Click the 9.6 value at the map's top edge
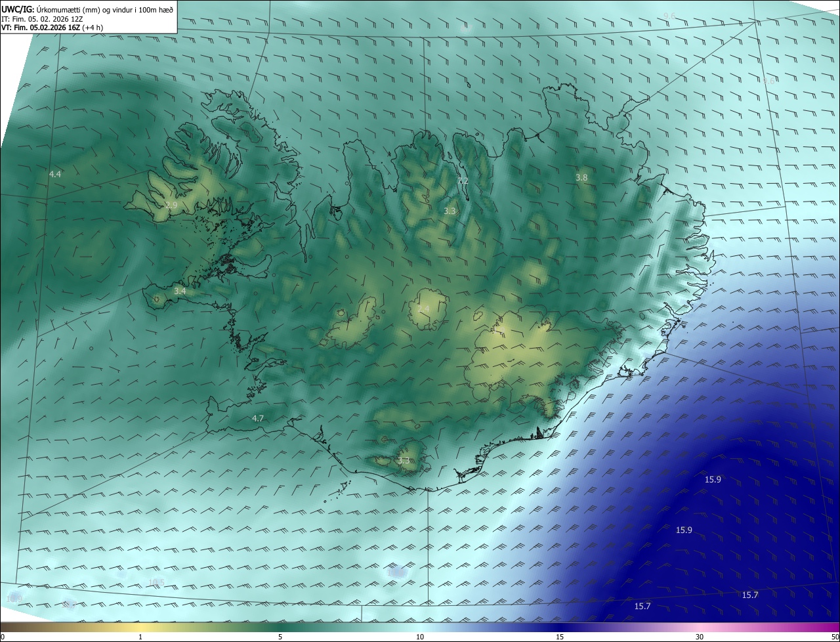The width and height of the screenshot is (840, 642). pos(669,16)
